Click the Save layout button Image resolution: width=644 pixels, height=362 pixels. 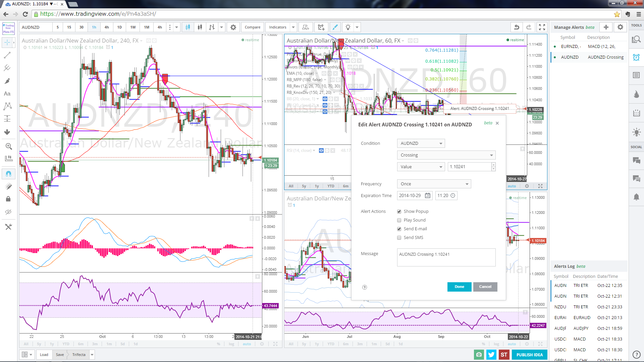point(60,355)
